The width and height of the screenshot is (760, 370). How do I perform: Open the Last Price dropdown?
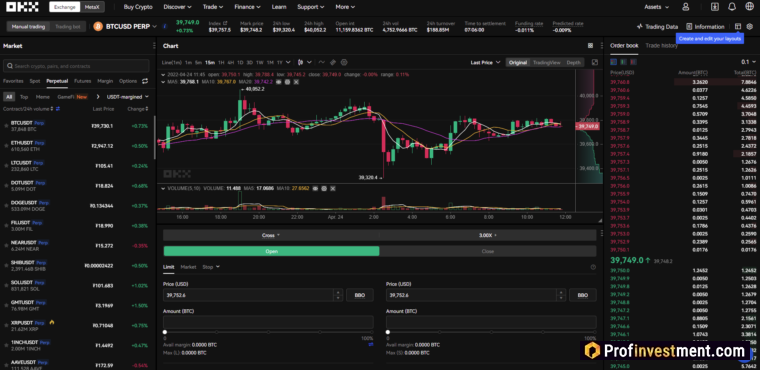[x=485, y=62]
